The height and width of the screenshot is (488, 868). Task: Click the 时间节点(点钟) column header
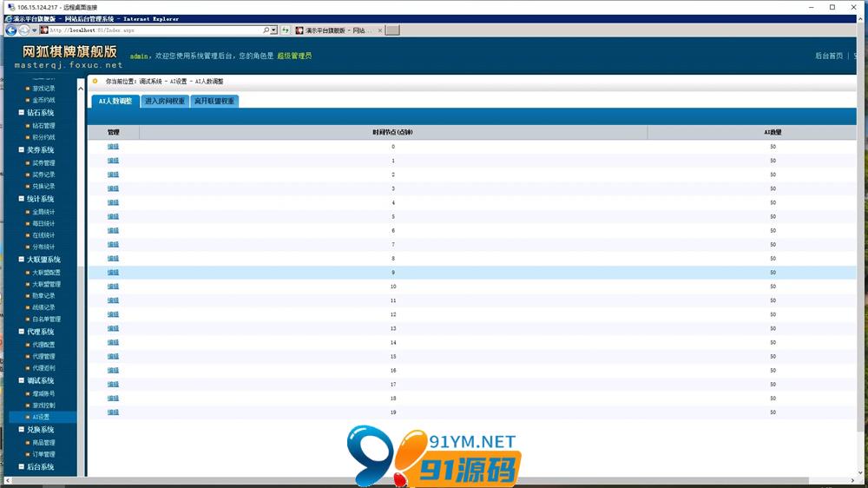[x=392, y=132]
